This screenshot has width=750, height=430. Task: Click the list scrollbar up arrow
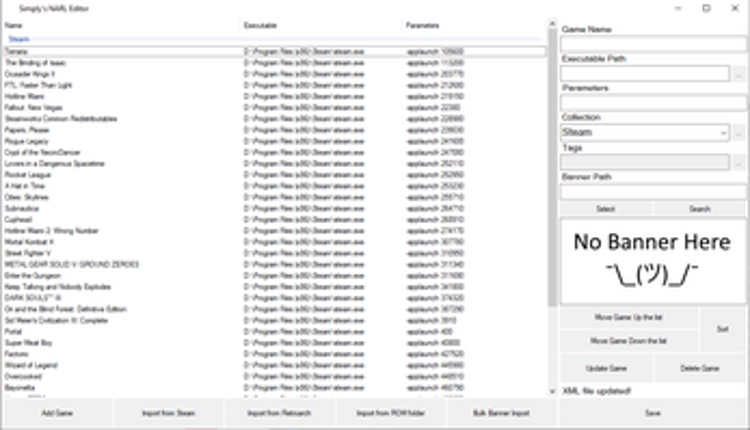tap(552, 23)
